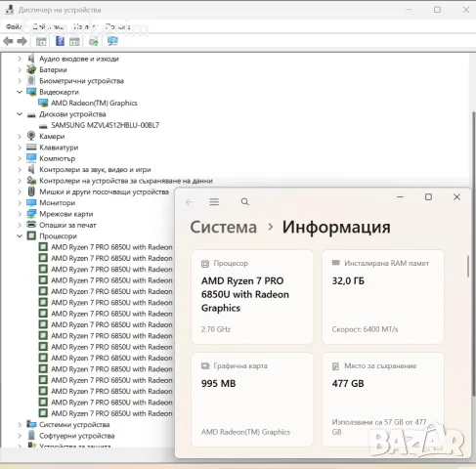Click the forward arrow in Device Manager toolbar
This screenshot has height=469, width=476.
click(x=22, y=41)
